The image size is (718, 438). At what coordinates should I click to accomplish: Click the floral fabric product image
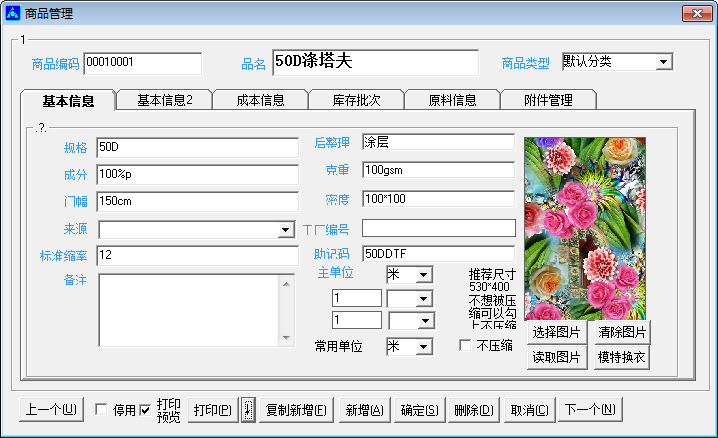pyautogui.click(x=585, y=228)
